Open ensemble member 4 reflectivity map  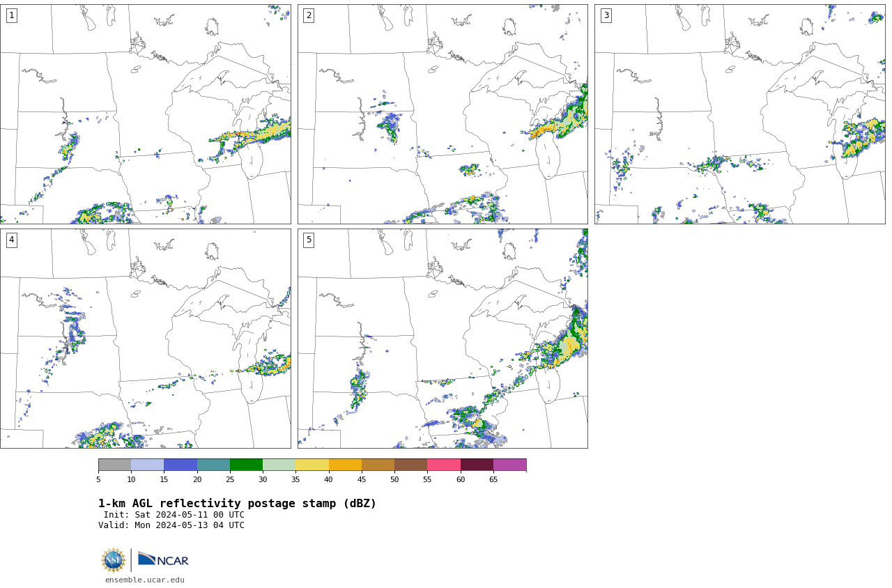pos(145,339)
